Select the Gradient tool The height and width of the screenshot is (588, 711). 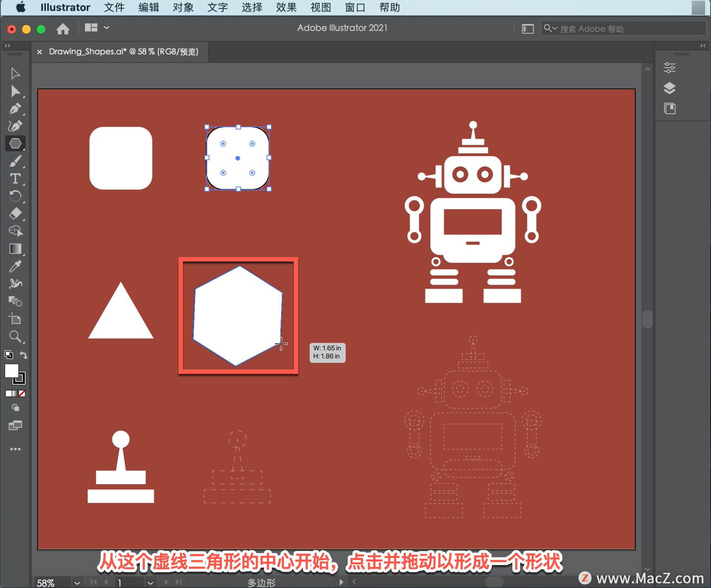point(15,249)
